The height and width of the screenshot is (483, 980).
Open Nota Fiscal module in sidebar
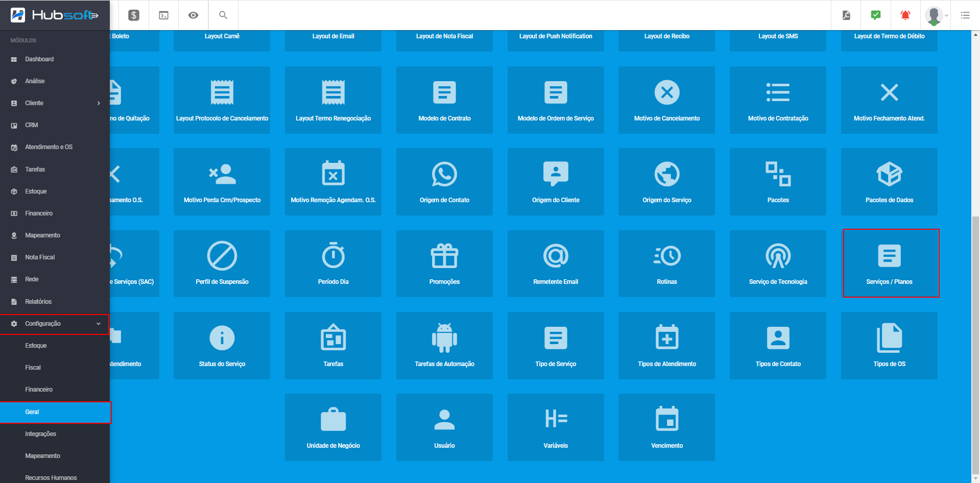[x=55, y=257]
